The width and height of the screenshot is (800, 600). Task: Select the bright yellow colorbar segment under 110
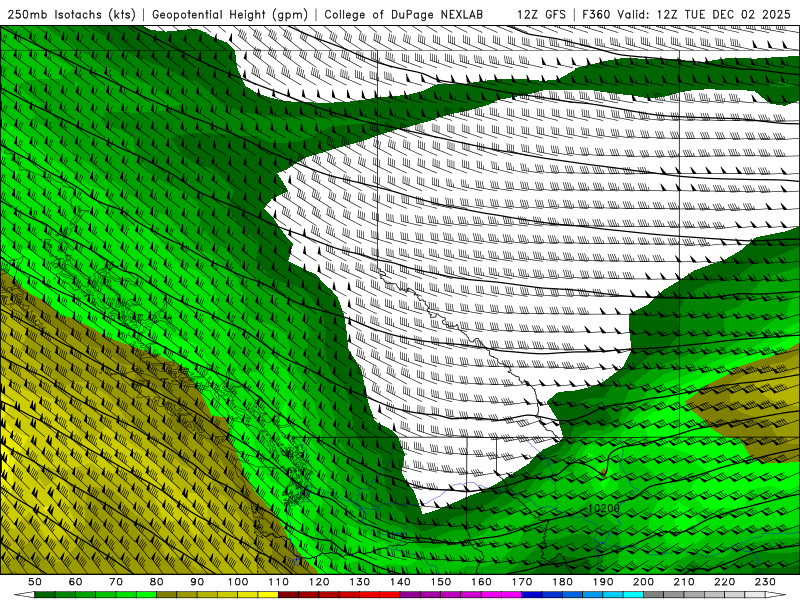point(268,595)
